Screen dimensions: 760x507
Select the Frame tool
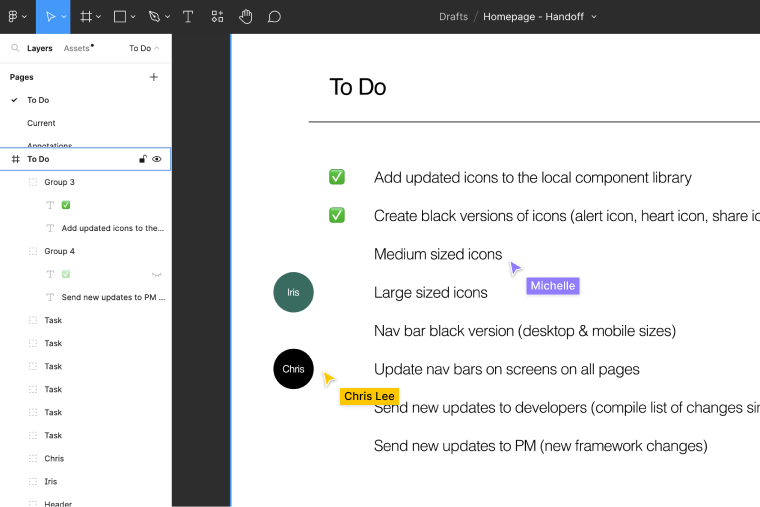pos(86,17)
